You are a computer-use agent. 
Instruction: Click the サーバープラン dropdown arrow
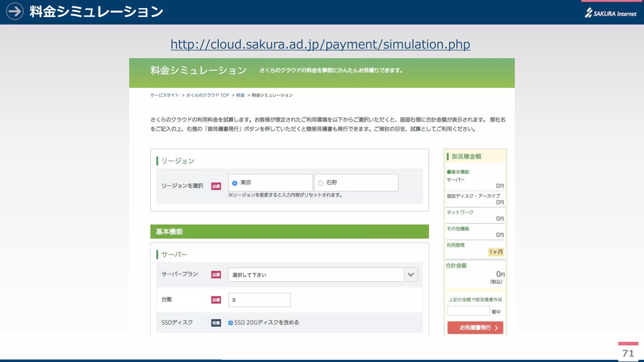[411, 275]
